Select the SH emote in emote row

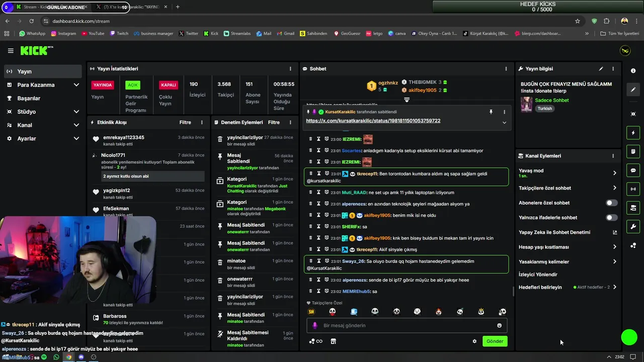click(311, 312)
